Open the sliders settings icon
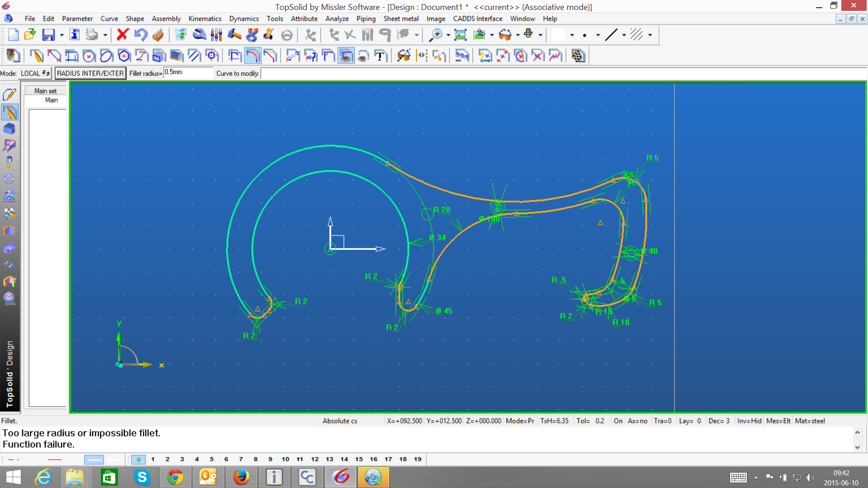This screenshot has height=488, width=868. click(x=217, y=35)
